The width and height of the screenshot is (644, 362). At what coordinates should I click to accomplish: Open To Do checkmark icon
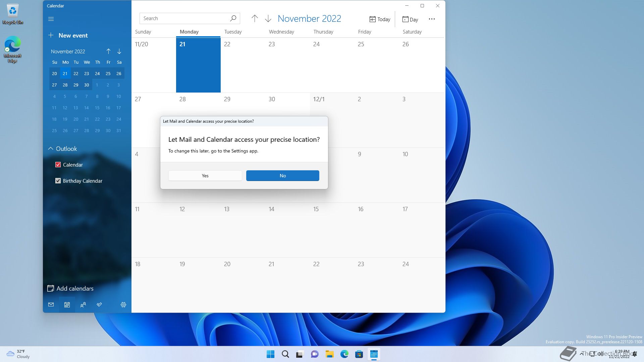tap(99, 305)
